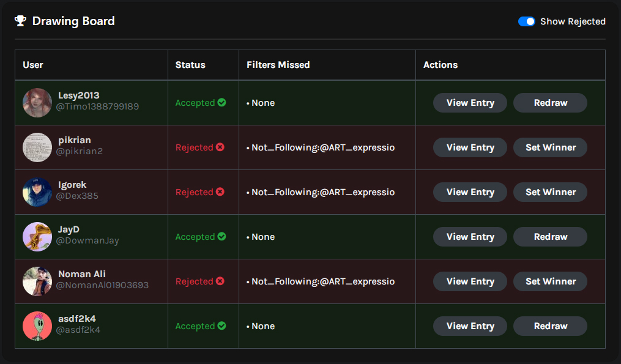View entry for asdf2k4

[470, 326]
